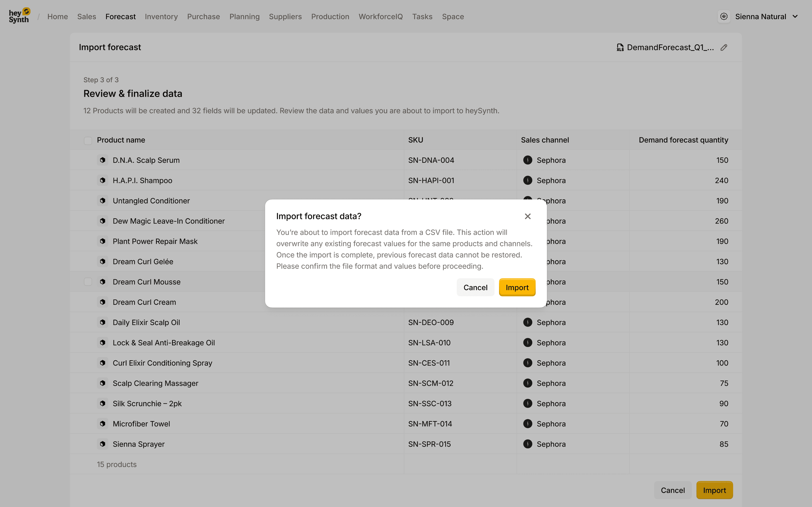812x507 pixels.
Task: Click the Sephora icon in H.A.P.I. Shampoo row
Action: (x=527, y=180)
